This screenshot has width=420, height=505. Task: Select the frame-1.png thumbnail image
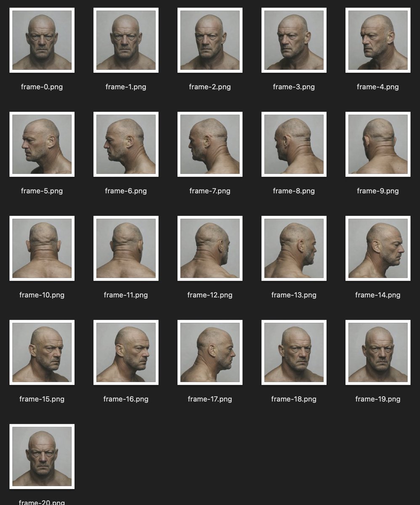126,40
